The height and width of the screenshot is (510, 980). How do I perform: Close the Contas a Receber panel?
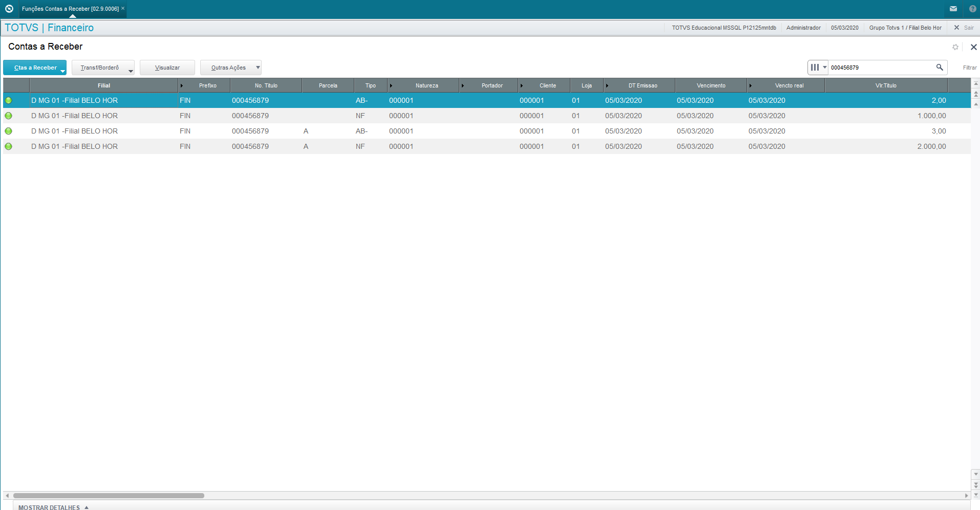[x=973, y=47]
